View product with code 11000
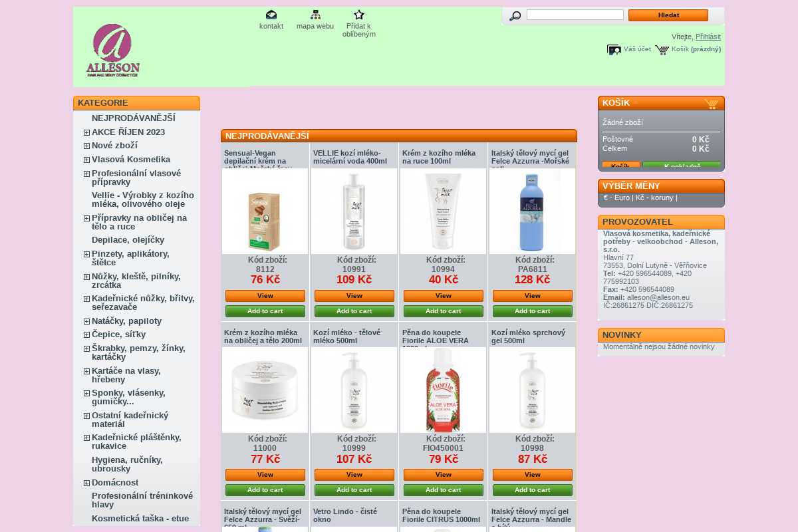The image size is (798, 532). 265,475
